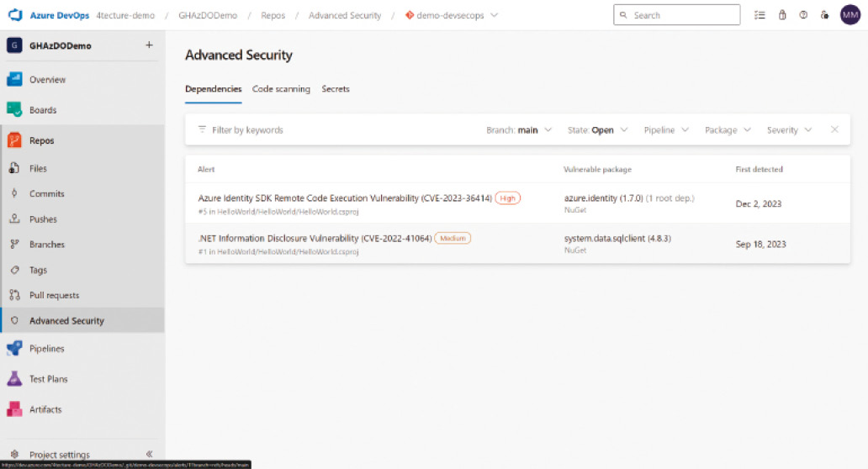Click the GHAzDODemo project name in sidebar
The image size is (868, 469).
coord(61,46)
